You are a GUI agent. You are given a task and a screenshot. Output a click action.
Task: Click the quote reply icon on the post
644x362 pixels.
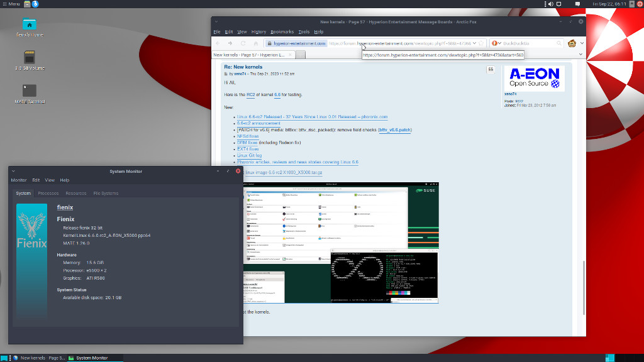tap(491, 69)
